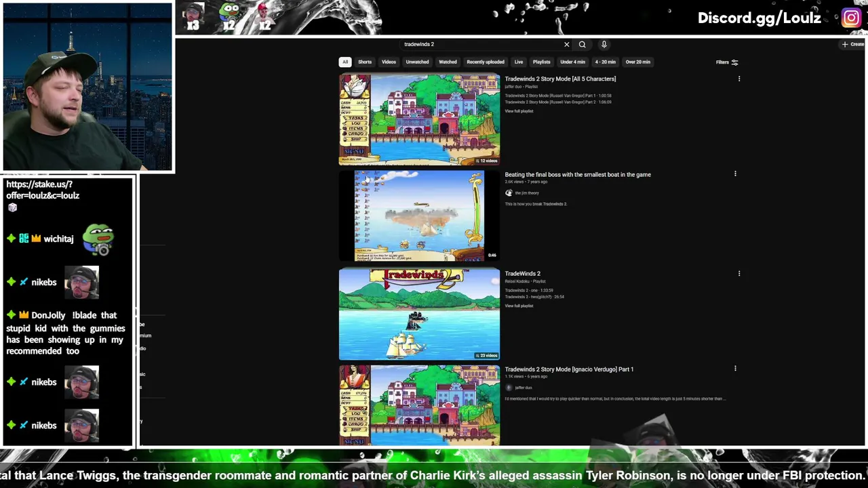Viewport: 868px width, 488px height.
Task: Click the stake.us offer link in chat
Action: (x=43, y=190)
